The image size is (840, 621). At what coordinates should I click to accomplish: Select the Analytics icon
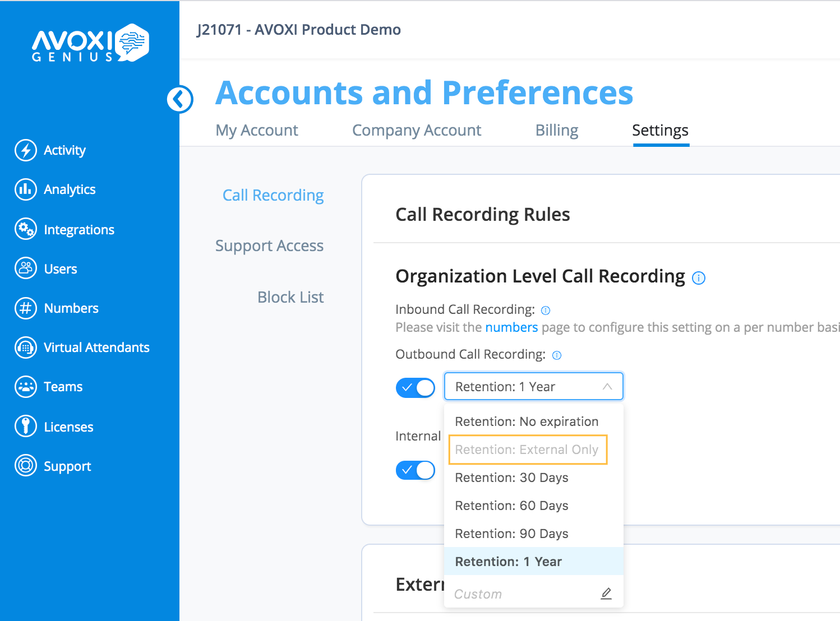point(25,189)
